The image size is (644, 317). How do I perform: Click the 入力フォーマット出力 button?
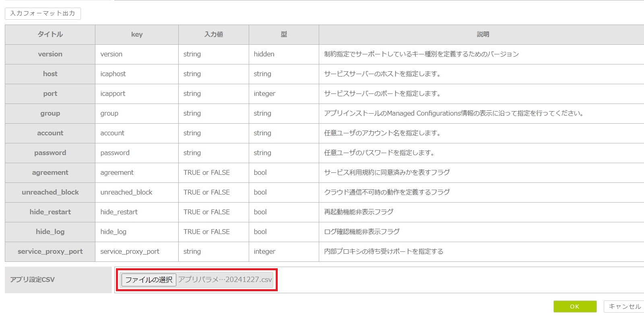[x=43, y=13]
